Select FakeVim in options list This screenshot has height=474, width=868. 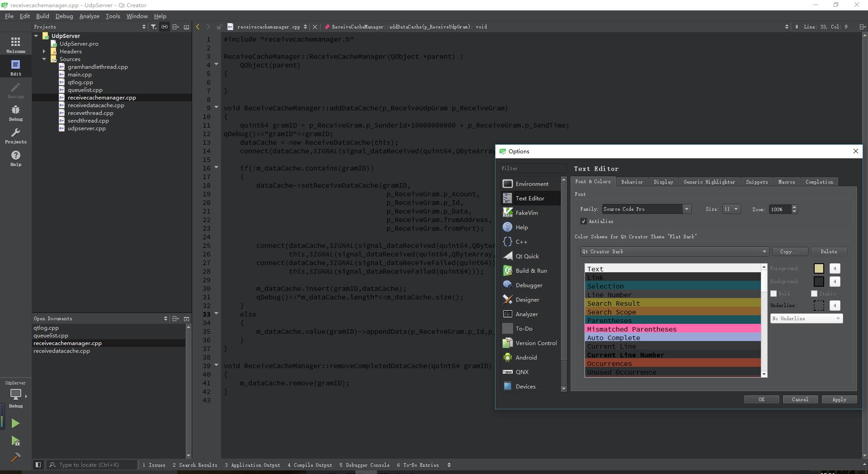pos(526,213)
